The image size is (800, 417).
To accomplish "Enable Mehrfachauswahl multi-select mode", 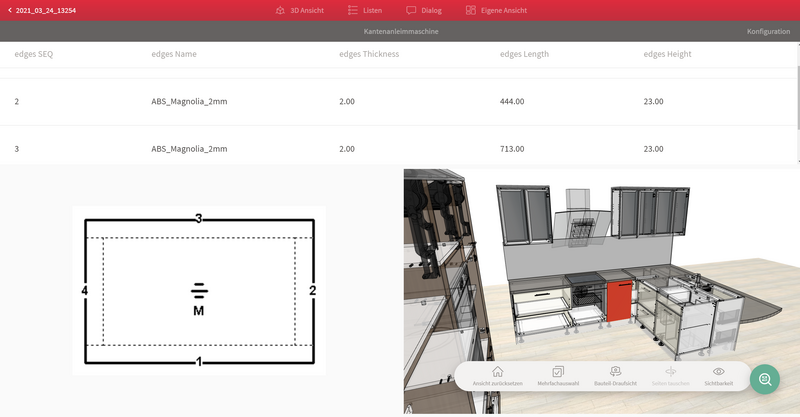I will point(558,375).
